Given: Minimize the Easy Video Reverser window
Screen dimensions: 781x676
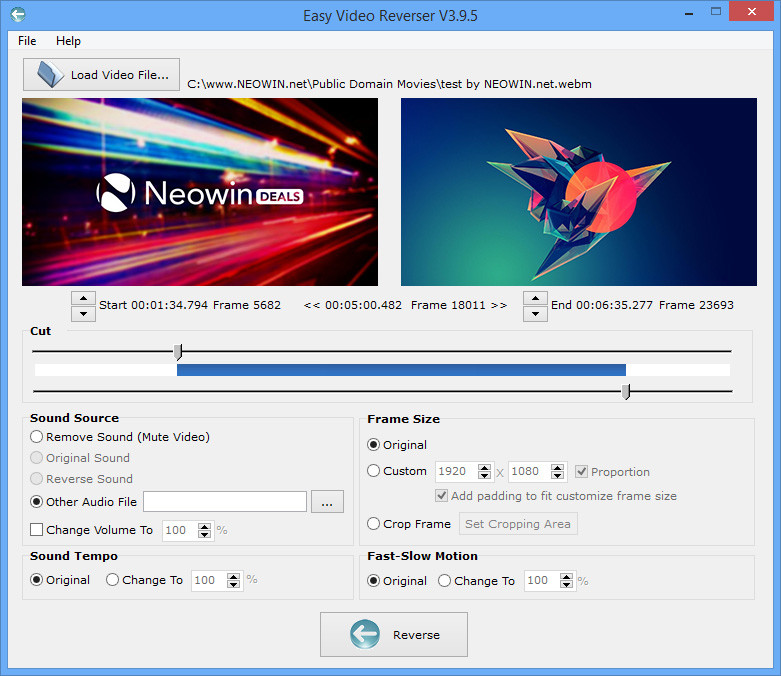Looking at the screenshot, I should point(689,13).
